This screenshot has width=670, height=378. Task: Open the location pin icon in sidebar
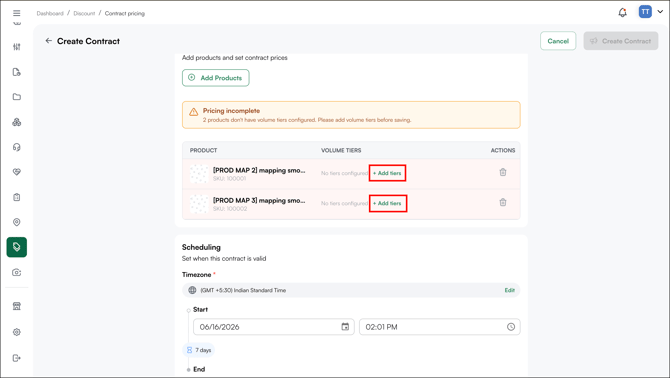pyautogui.click(x=17, y=222)
